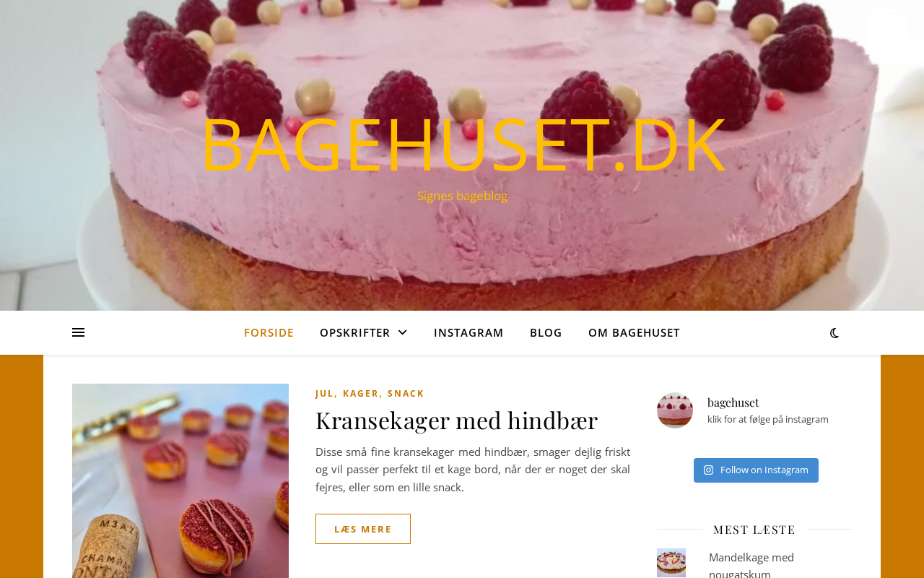Select the Jul category link
The image size is (924, 578).
click(x=324, y=393)
